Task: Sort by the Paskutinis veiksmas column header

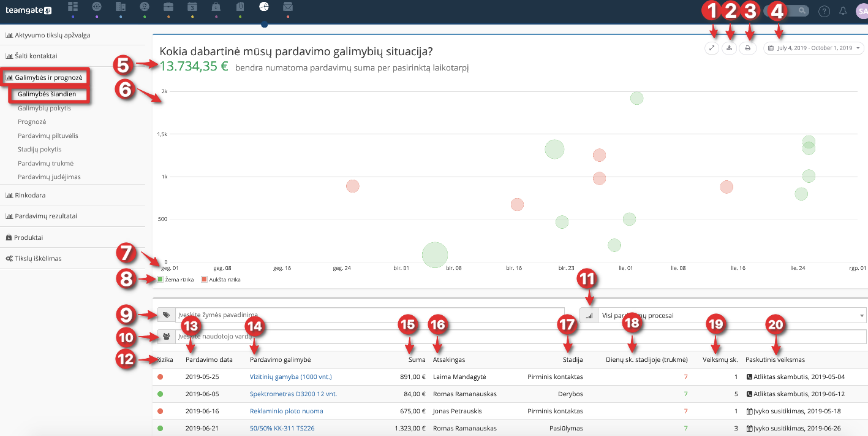Action: (775, 359)
